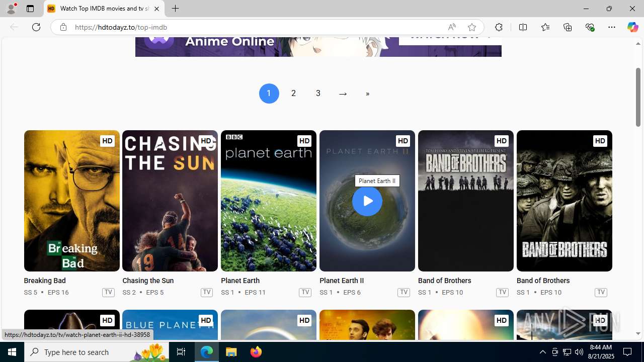Image resolution: width=644 pixels, height=362 pixels.
Task: Open the volume control tray icon
Action: point(579,352)
